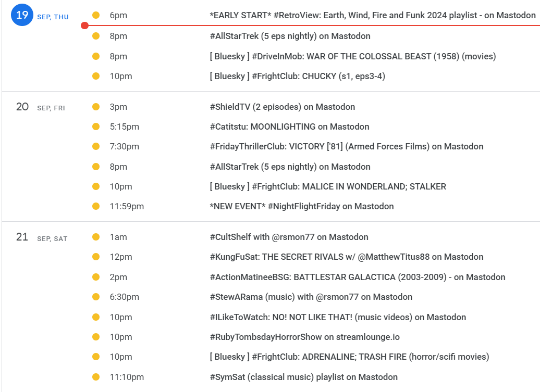Click the 1am time on Saturday
The height and width of the screenshot is (392, 540).
tap(118, 237)
